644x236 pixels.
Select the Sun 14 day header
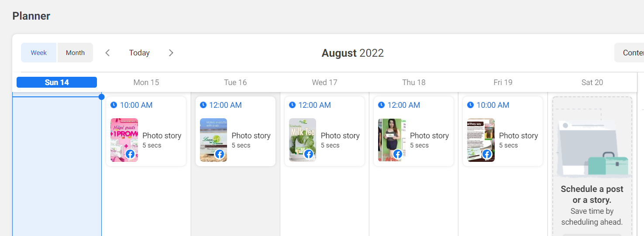pos(57,82)
